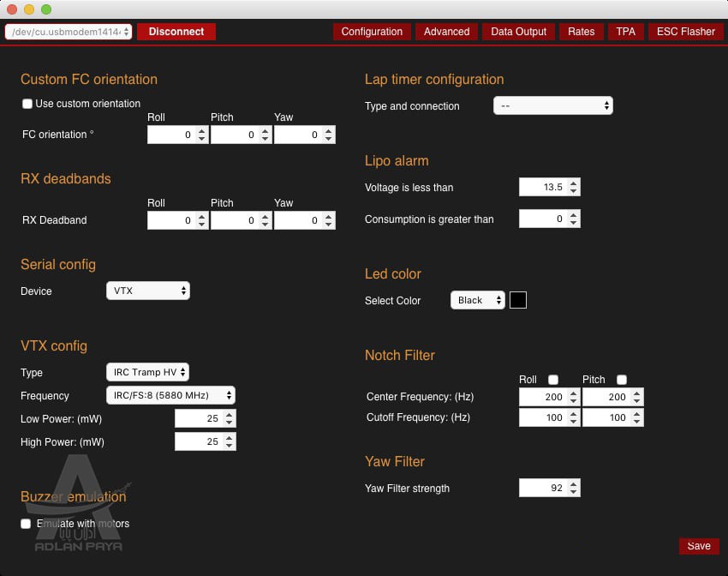Open the Serial config Device dropdown

pyautogui.click(x=148, y=291)
